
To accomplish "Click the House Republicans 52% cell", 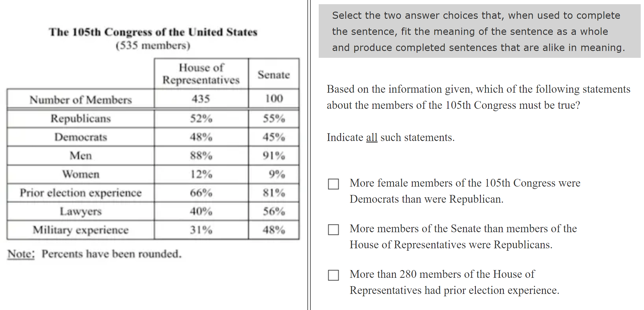I will tap(201, 119).
